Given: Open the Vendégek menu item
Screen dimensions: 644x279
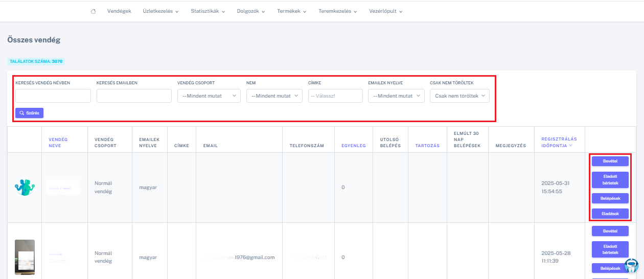Looking at the screenshot, I should coord(119,11).
